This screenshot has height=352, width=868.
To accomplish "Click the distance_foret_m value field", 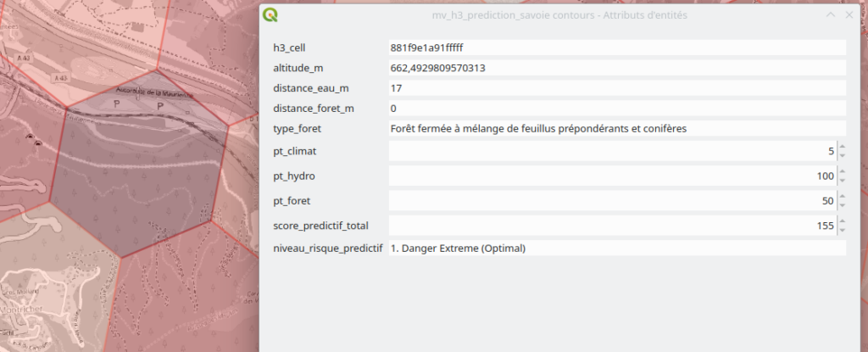I will [616, 109].
